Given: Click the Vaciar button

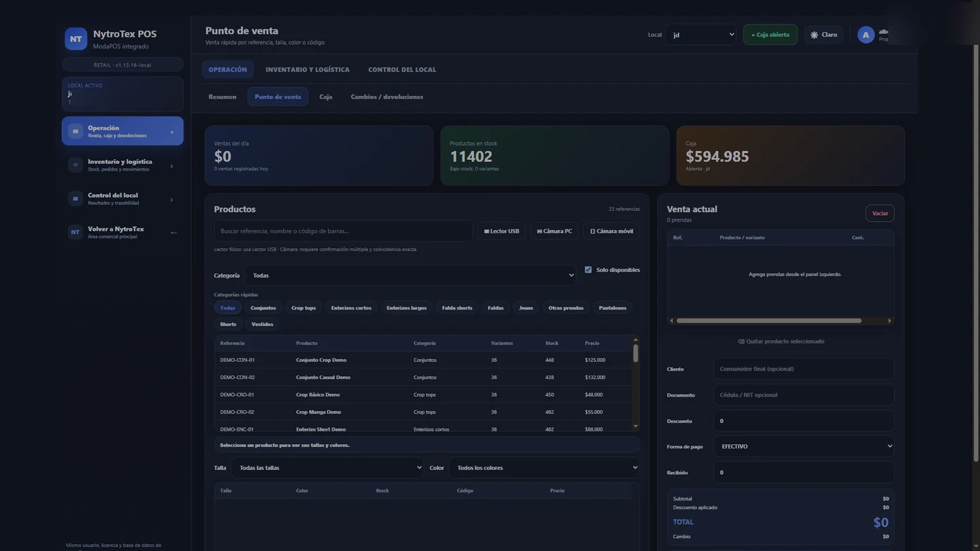Looking at the screenshot, I should pos(880,214).
